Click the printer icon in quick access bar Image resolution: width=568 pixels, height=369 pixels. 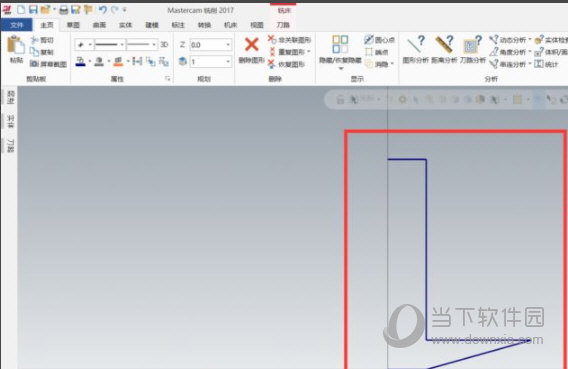coord(64,10)
